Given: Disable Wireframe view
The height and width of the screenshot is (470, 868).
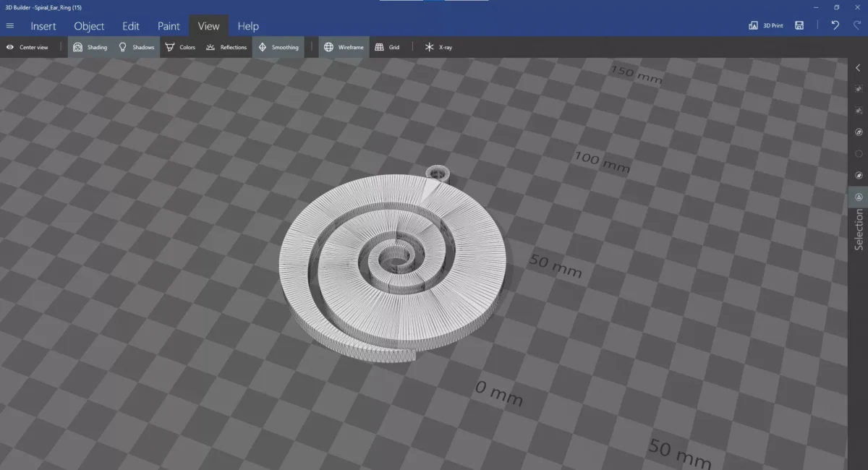Looking at the screenshot, I should coord(344,47).
